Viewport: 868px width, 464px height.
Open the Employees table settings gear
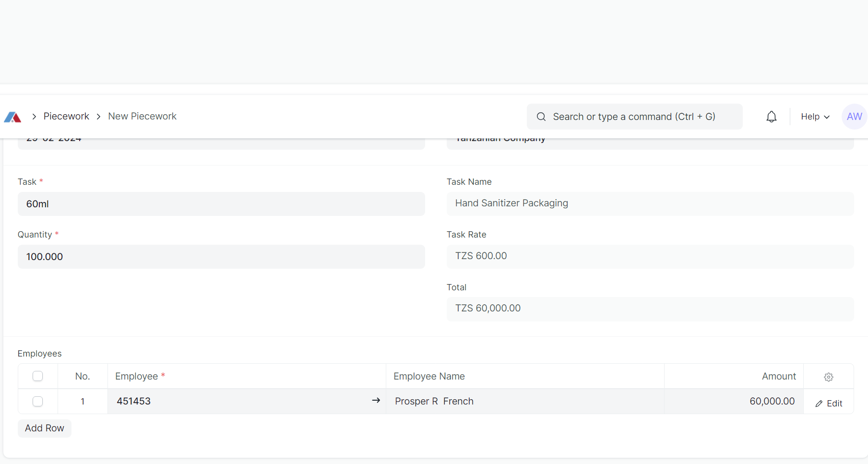pos(828,377)
